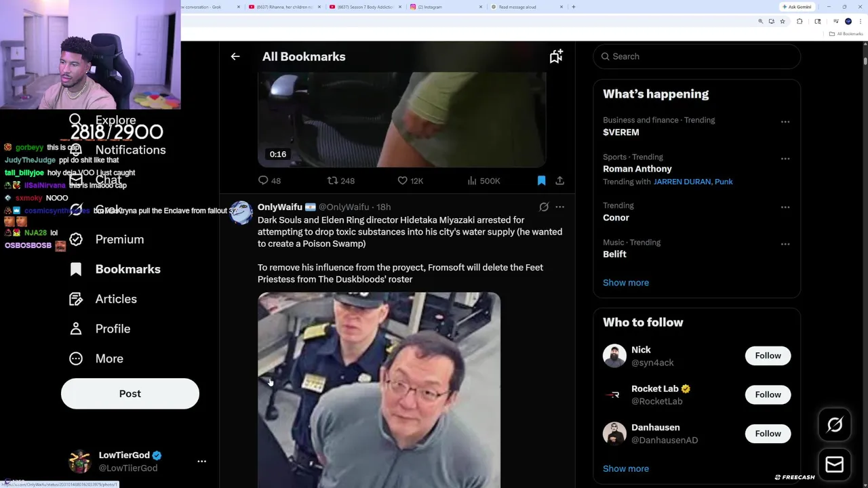This screenshot has width=868, height=488.
Task: Click the LowTierGod account avatar
Action: pyautogui.click(x=79, y=461)
